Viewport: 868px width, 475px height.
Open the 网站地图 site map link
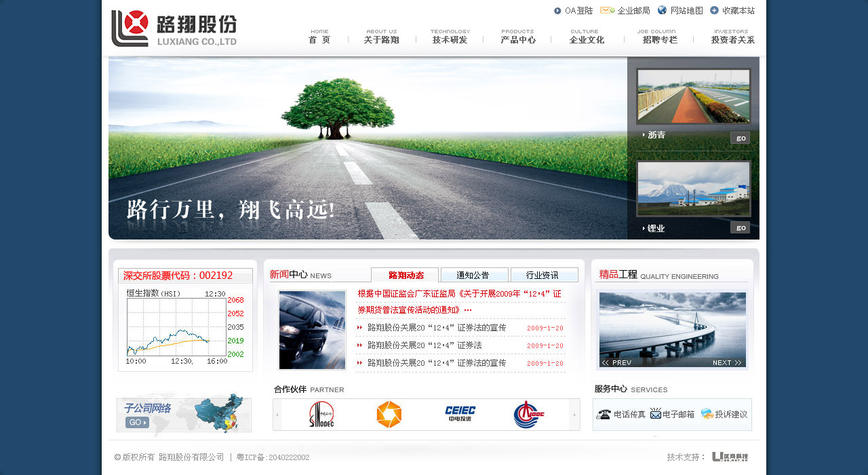coord(680,11)
